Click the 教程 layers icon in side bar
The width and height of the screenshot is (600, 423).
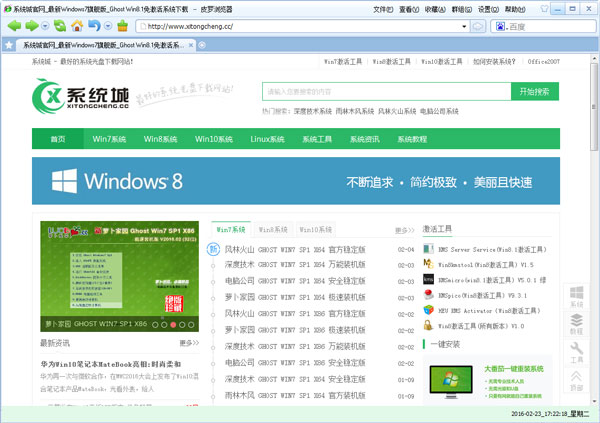click(577, 324)
